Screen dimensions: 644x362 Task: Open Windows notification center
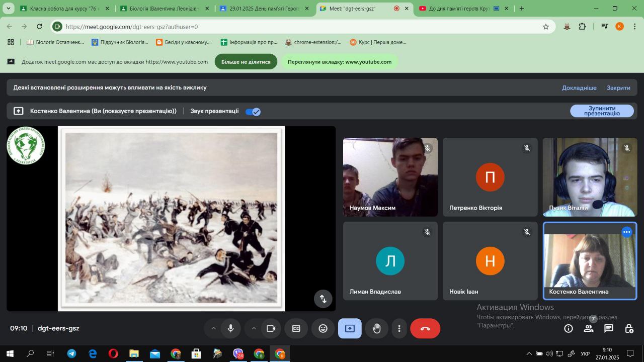tap(630, 354)
